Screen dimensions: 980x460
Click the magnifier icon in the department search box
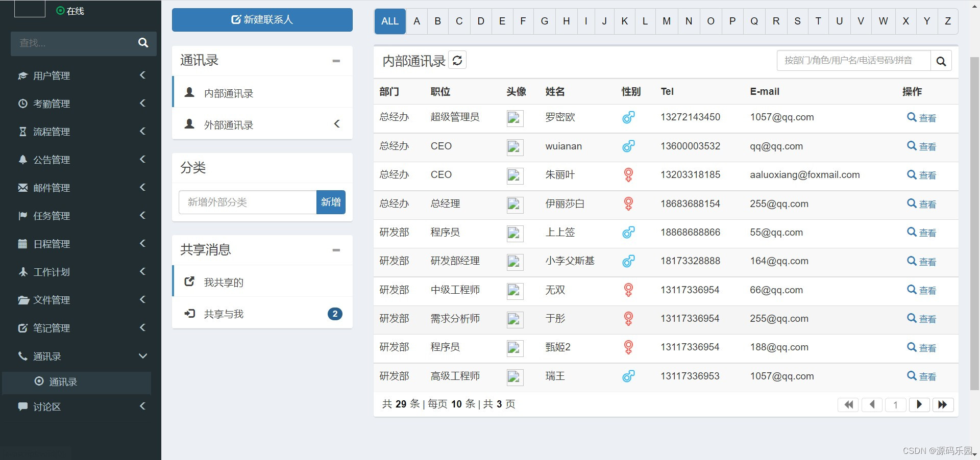tap(941, 61)
